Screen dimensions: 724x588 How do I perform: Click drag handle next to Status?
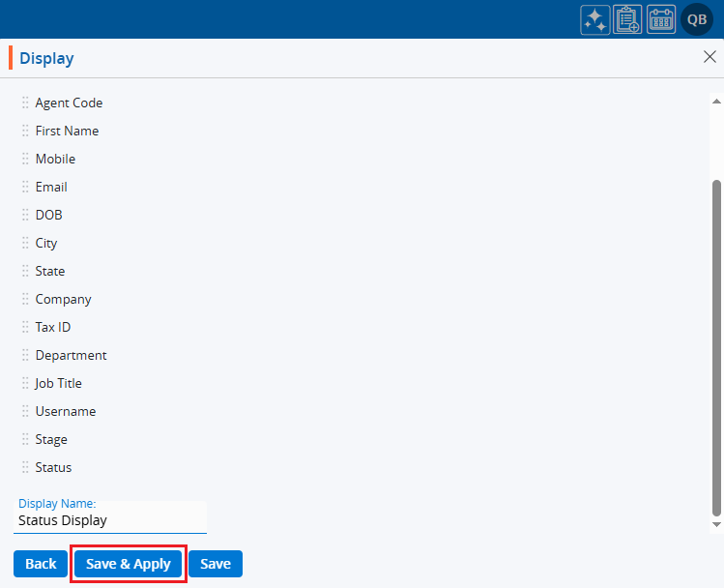click(26, 467)
